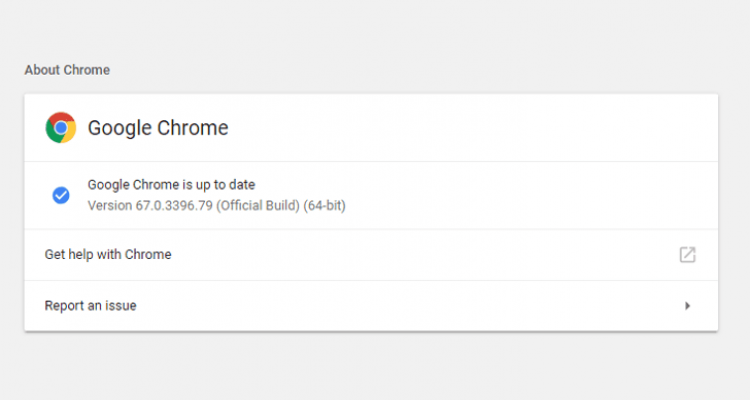Select the Google Chrome is up to date text

click(171, 185)
